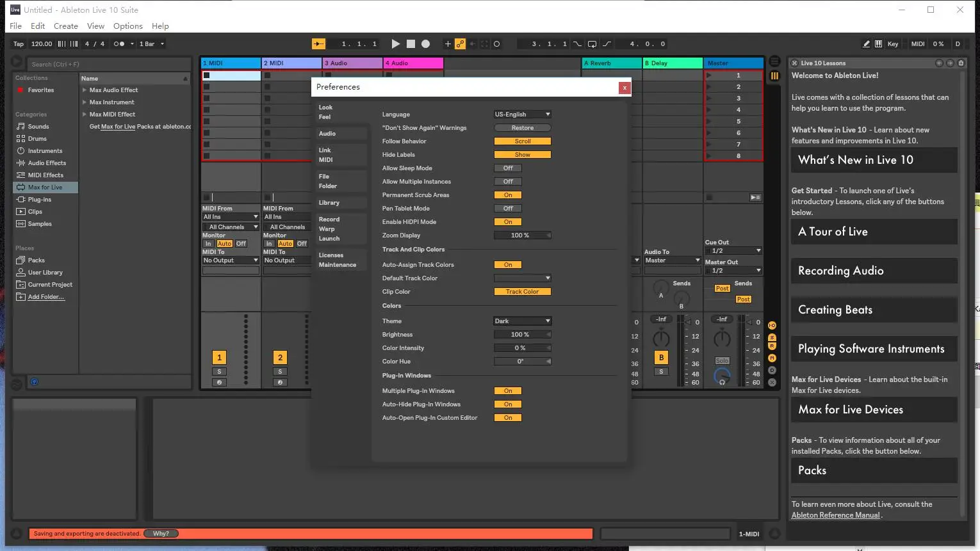This screenshot has height=551, width=980.
Task: Open the Language dropdown
Action: (x=522, y=114)
